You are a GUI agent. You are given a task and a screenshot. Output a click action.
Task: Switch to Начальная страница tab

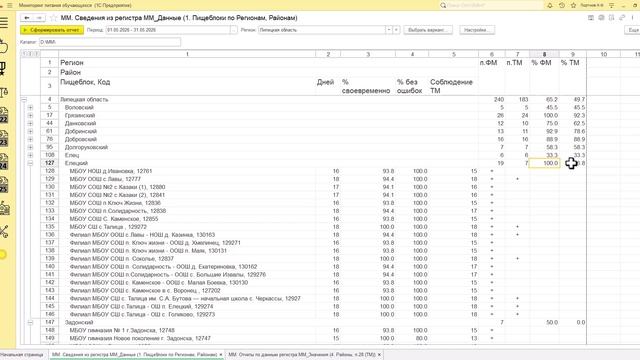point(22,355)
